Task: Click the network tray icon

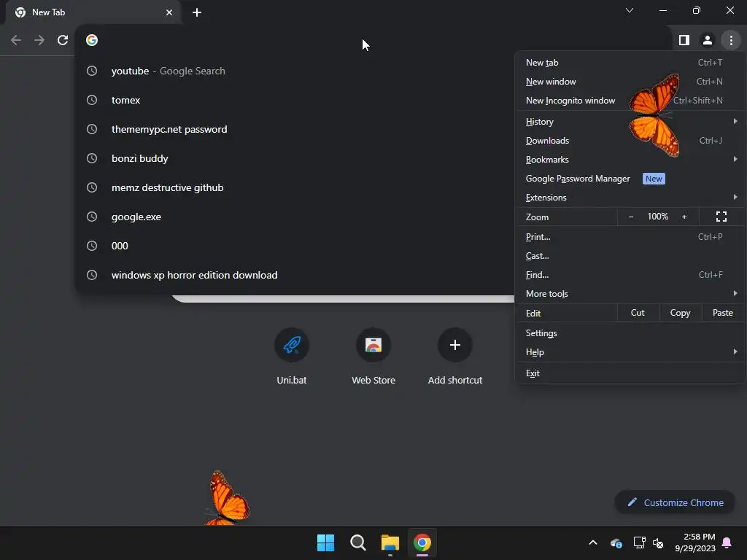Action: point(639,542)
